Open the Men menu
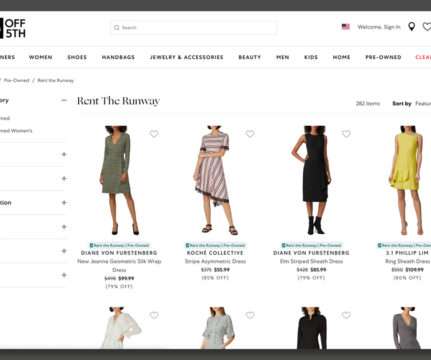 click(283, 57)
